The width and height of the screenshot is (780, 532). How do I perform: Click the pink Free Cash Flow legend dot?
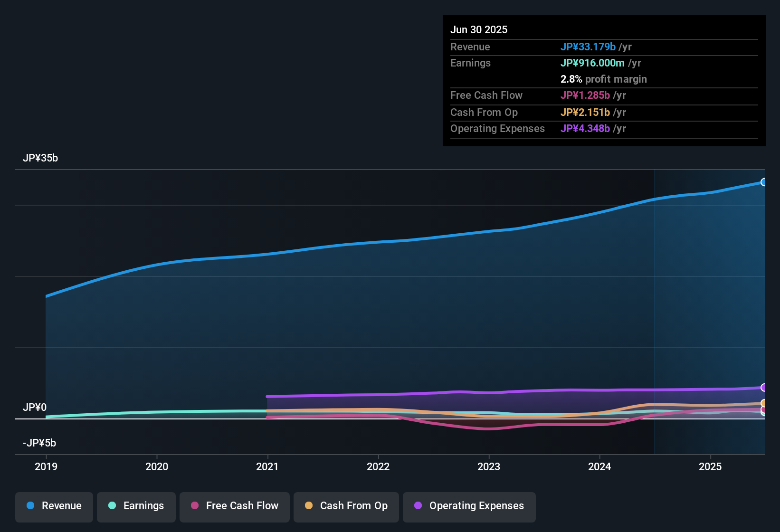coord(194,506)
